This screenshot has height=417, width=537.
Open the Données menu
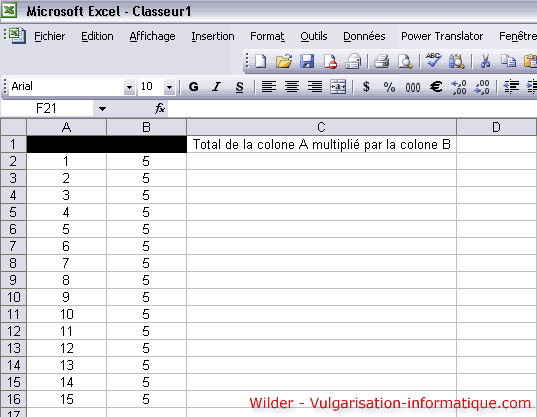364,36
